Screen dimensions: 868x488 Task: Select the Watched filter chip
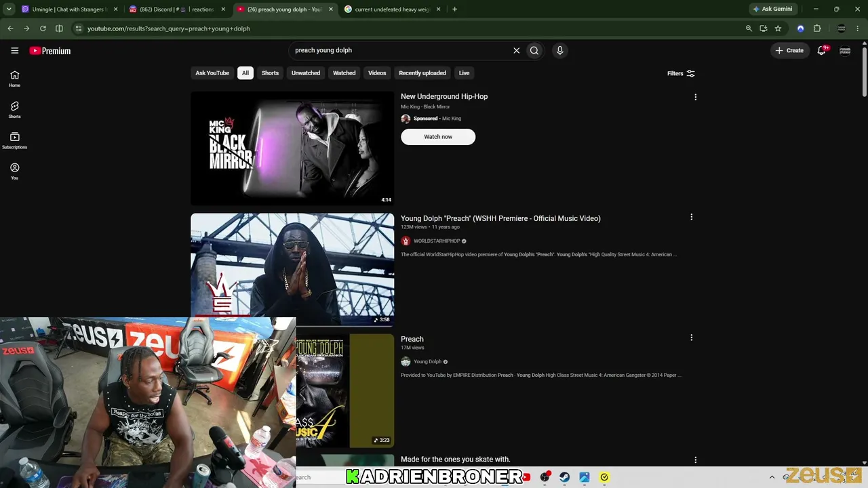point(344,73)
